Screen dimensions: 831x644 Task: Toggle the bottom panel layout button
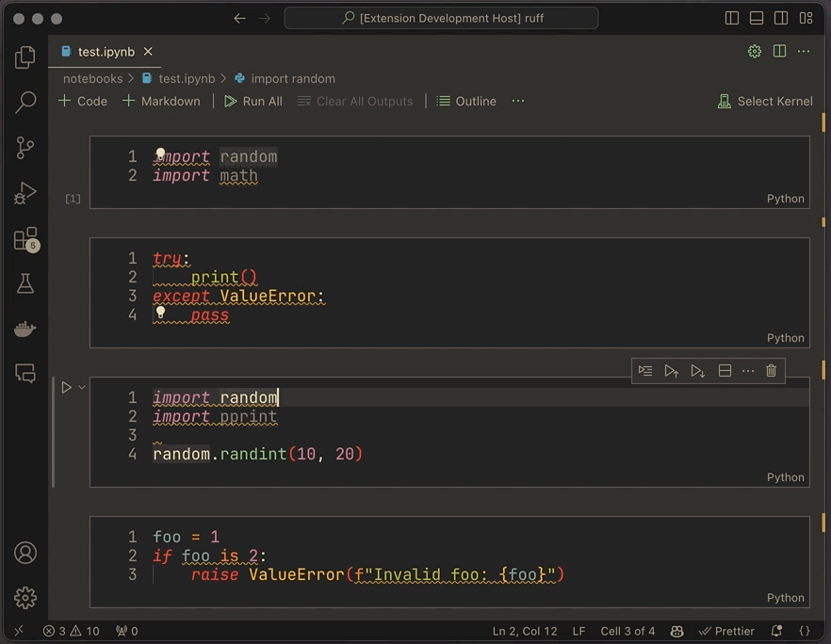tap(757, 18)
